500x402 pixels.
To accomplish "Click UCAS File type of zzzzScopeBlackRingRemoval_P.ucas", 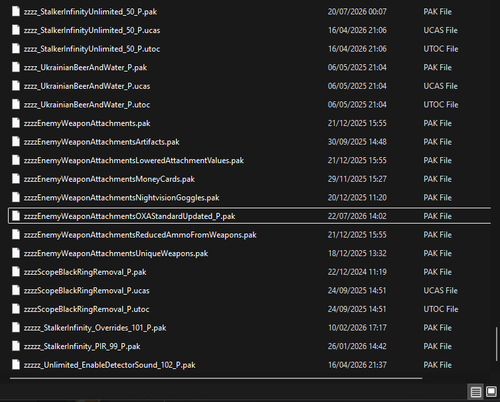I will pyautogui.click(x=441, y=291).
